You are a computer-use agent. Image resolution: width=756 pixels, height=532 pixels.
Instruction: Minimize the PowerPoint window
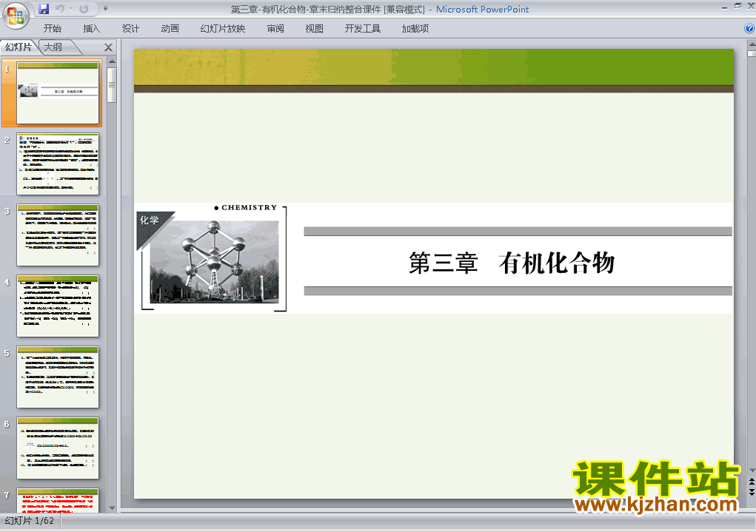[x=724, y=7]
